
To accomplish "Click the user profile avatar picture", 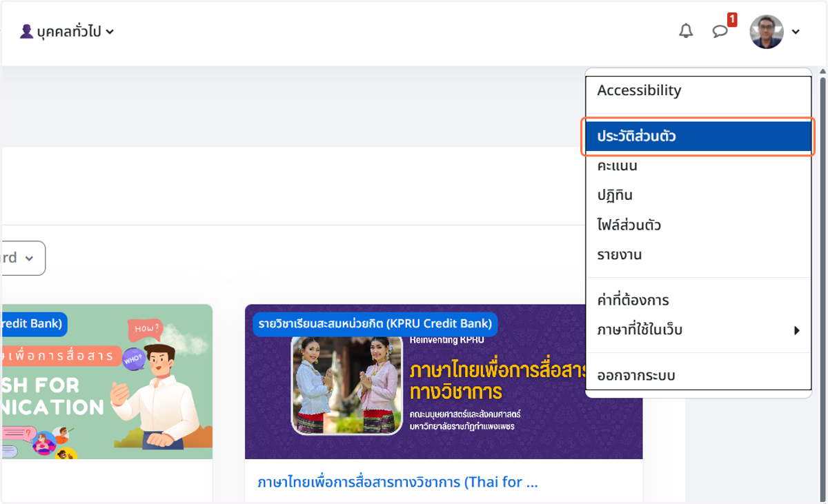I will pyautogui.click(x=767, y=32).
